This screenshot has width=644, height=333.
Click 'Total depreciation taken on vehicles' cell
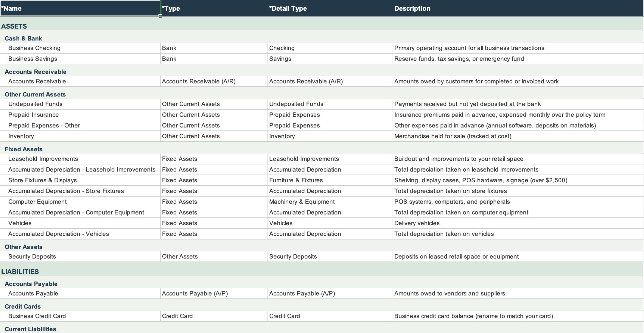(x=518, y=234)
